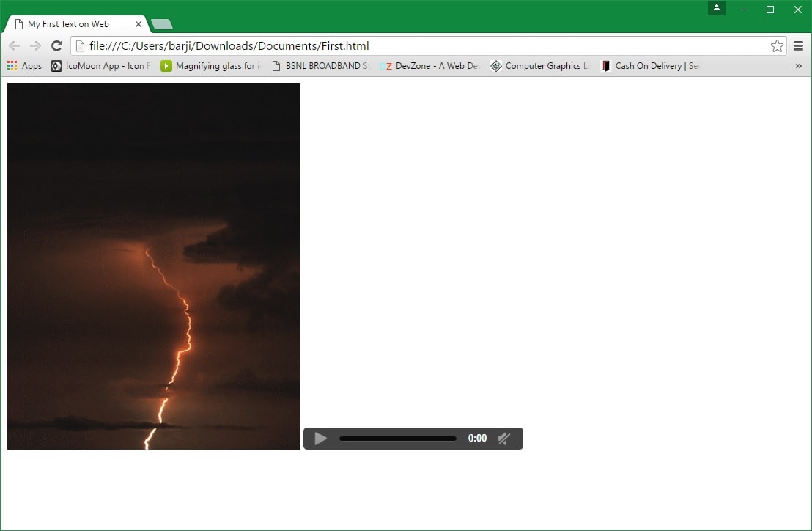Open the Computer Graphics bookmark

(540, 66)
